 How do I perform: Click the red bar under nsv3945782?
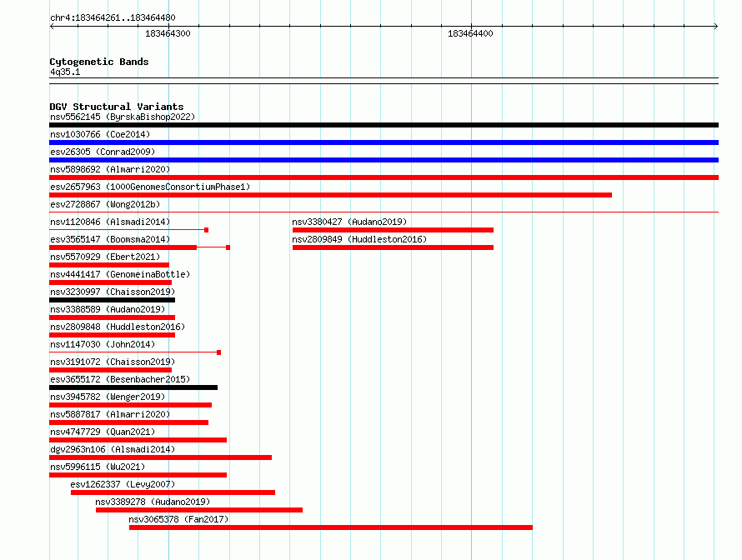pos(131,405)
